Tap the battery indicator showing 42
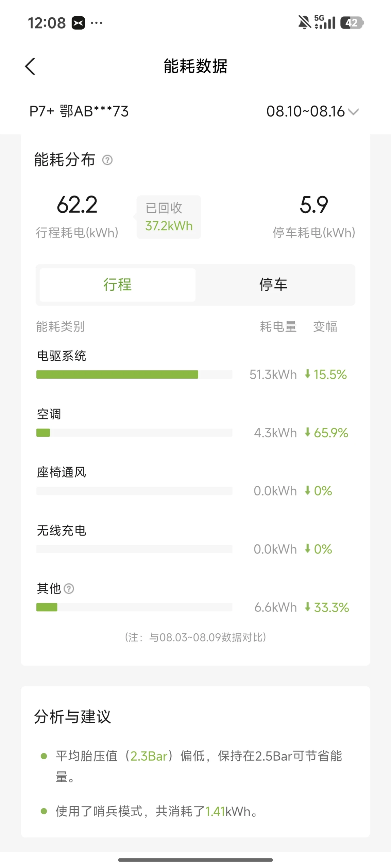The image size is (391, 868). [352, 23]
